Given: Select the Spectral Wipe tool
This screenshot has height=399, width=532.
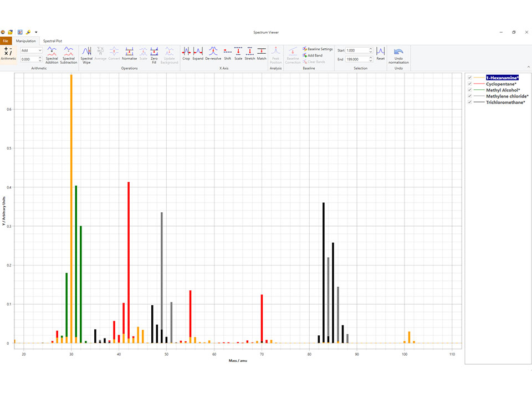Looking at the screenshot, I should [x=86, y=55].
